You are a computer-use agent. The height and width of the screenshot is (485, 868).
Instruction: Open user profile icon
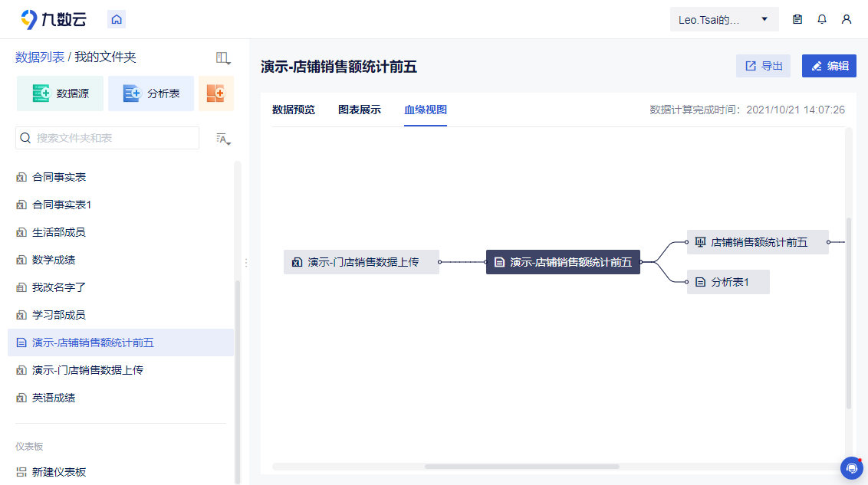click(x=847, y=19)
